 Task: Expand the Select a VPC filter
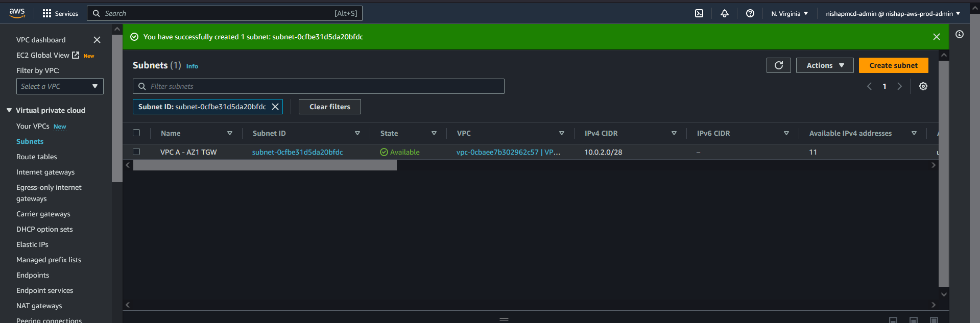click(x=60, y=86)
